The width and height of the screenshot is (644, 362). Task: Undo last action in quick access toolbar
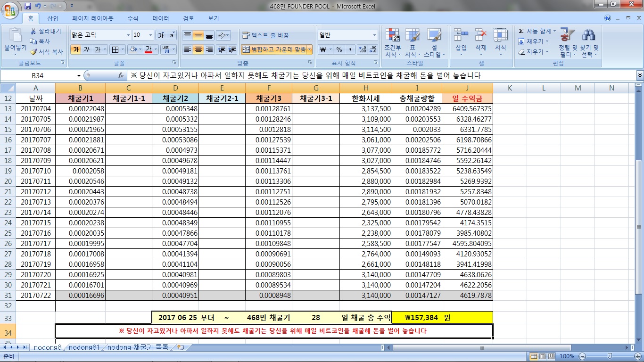(x=38, y=6)
